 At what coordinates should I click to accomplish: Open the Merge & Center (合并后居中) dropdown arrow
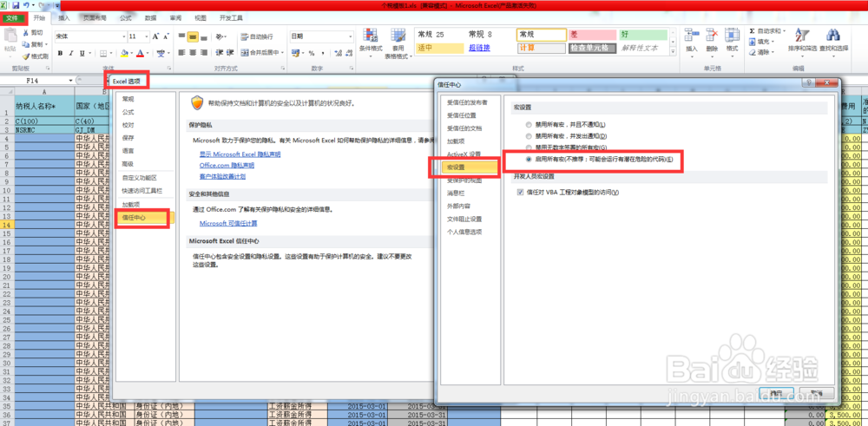(x=283, y=53)
